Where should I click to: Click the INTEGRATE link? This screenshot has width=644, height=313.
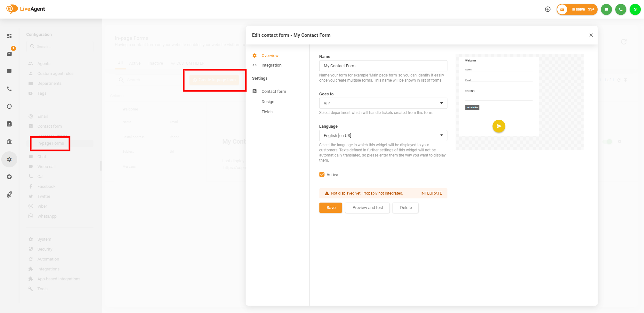point(431,193)
